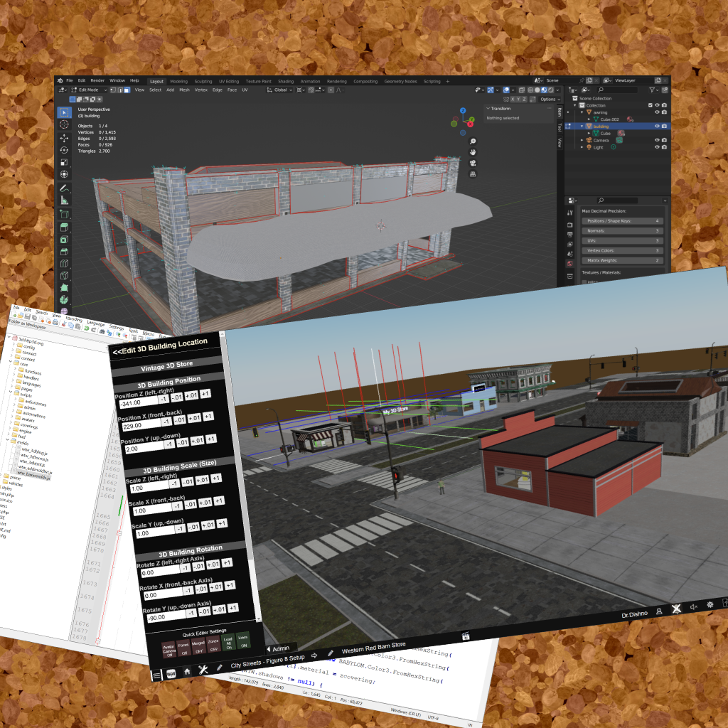This screenshot has width=728, height=728.
Task: Open the Global transform orientation dropdown
Action: point(279,90)
